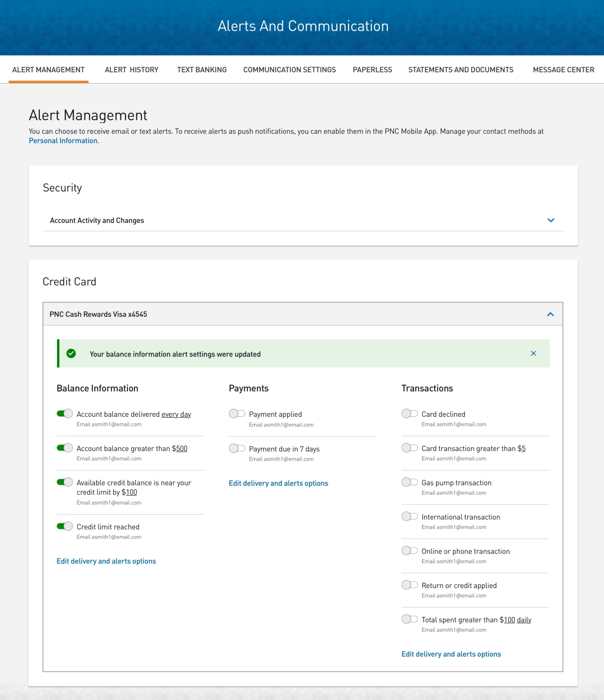Toggle the Return or credit applied alert
Screen dimensions: 604x700
(410, 584)
